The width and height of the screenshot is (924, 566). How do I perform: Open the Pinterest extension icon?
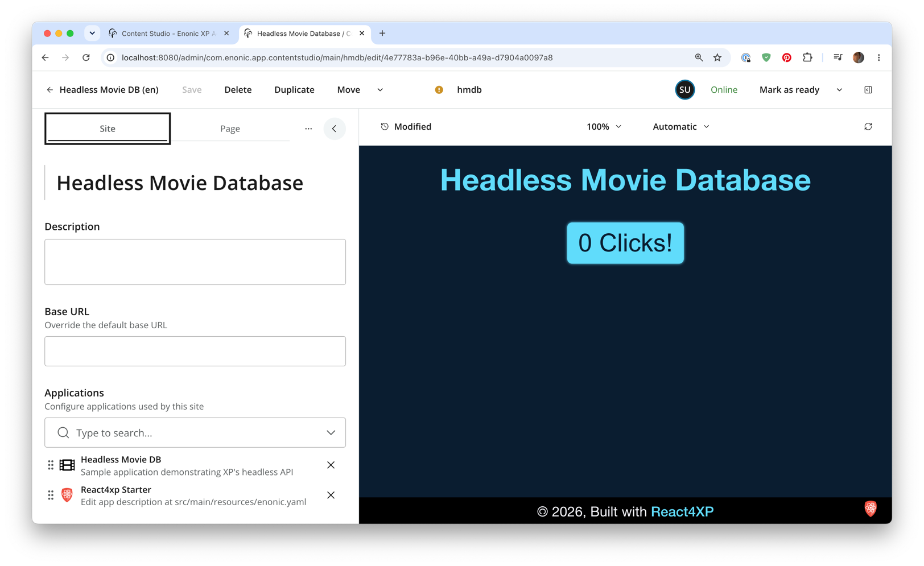786,57
